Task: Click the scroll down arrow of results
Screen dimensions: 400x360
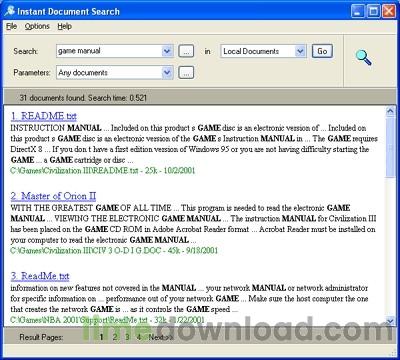Action: coord(390,321)
